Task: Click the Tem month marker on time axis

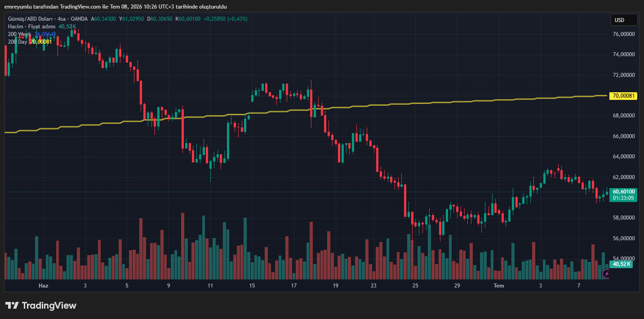Action: (x=499, y=286)
